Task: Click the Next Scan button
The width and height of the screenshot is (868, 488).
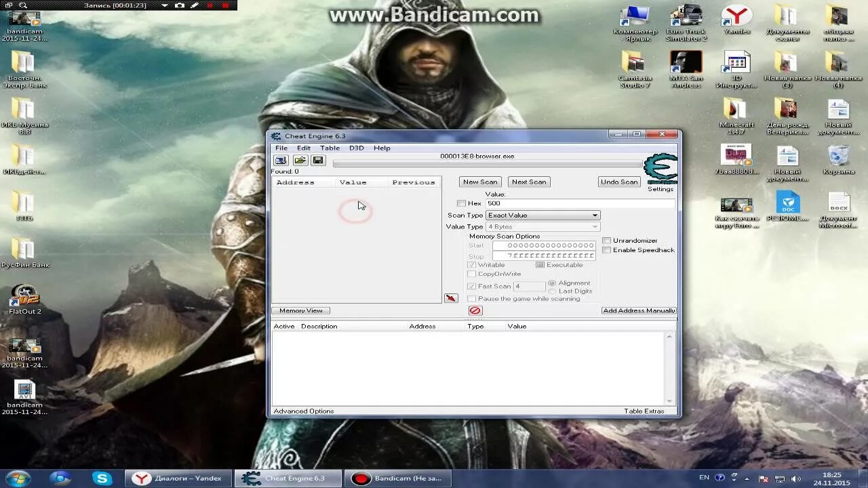Action: 529,182
